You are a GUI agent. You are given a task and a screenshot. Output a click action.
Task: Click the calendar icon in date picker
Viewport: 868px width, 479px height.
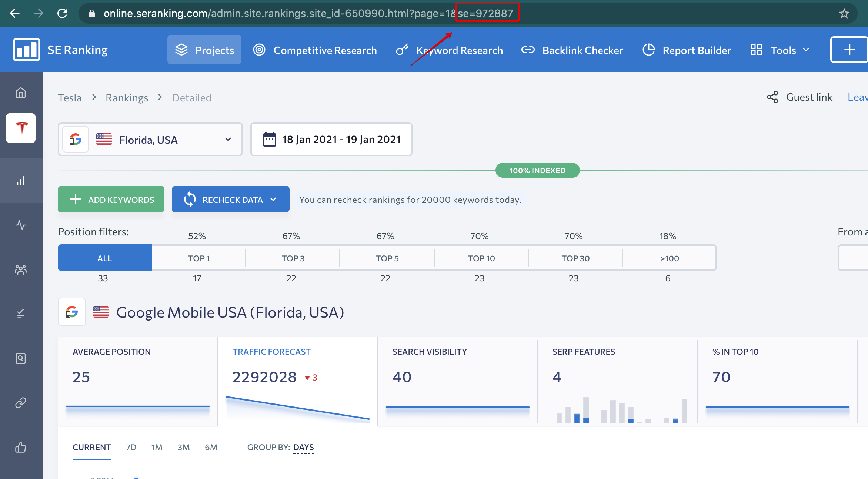click(270, 139)
